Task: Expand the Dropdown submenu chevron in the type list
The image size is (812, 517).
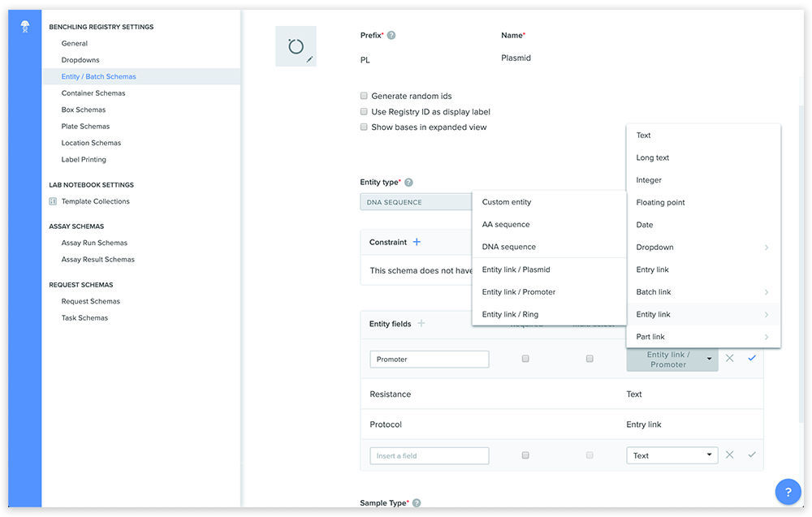Action: coord(767,247)
